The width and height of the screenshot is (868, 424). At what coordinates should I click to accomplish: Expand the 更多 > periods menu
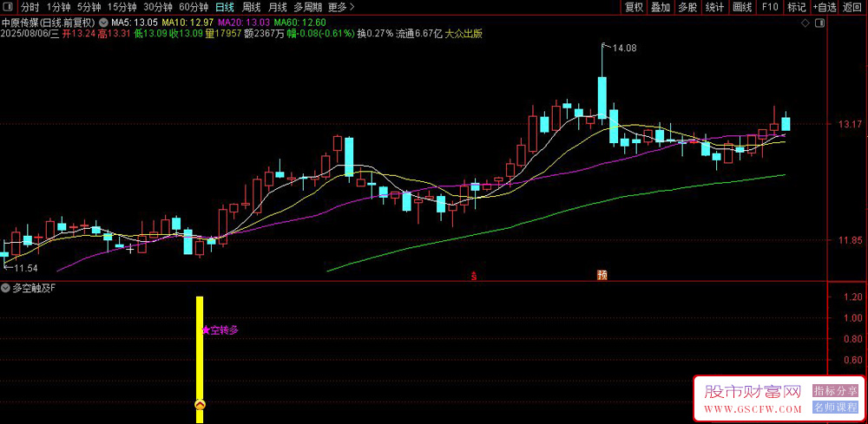tap(341, 7)
